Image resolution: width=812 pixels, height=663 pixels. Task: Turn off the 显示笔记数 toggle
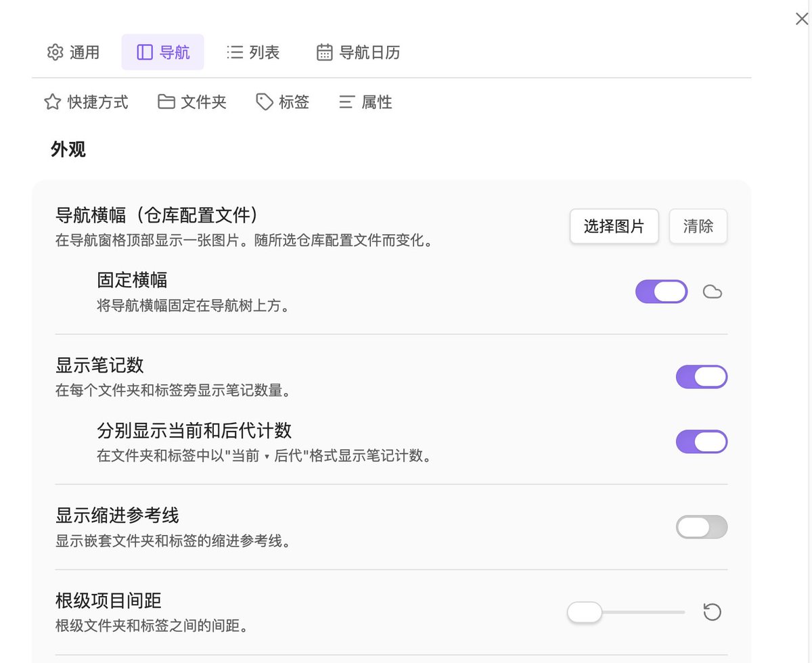tap(702, 377)
